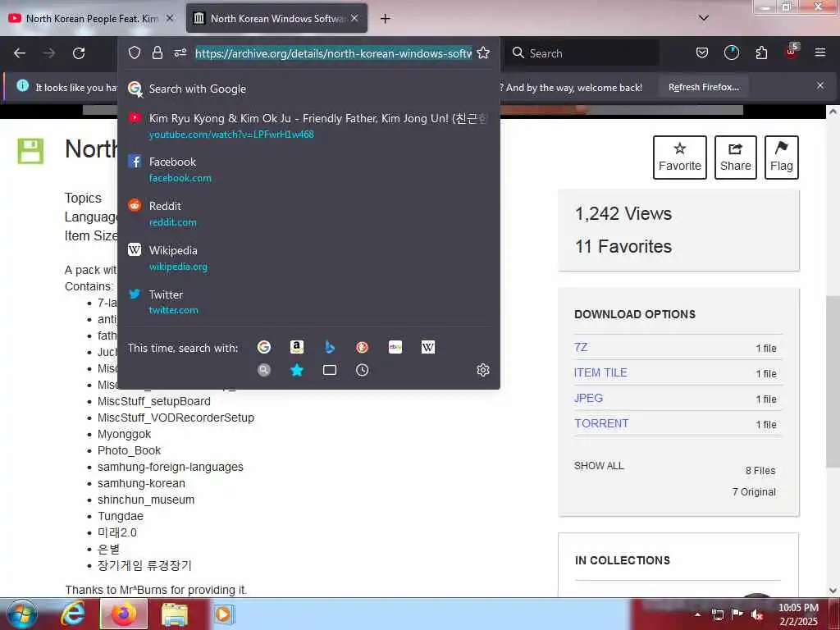Click in the address bar URL
This screenshot has height=630, width=840.
pos(333,53)
